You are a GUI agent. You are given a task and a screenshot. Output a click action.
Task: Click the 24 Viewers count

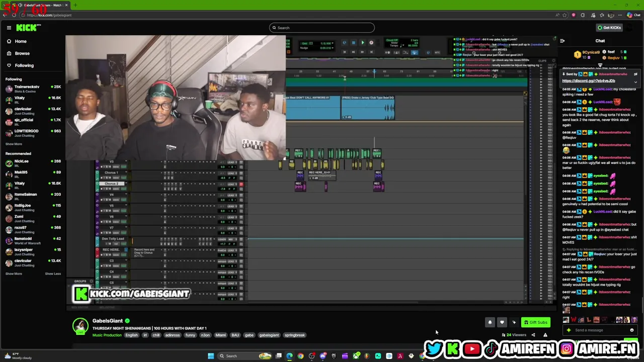coord(514,335)
